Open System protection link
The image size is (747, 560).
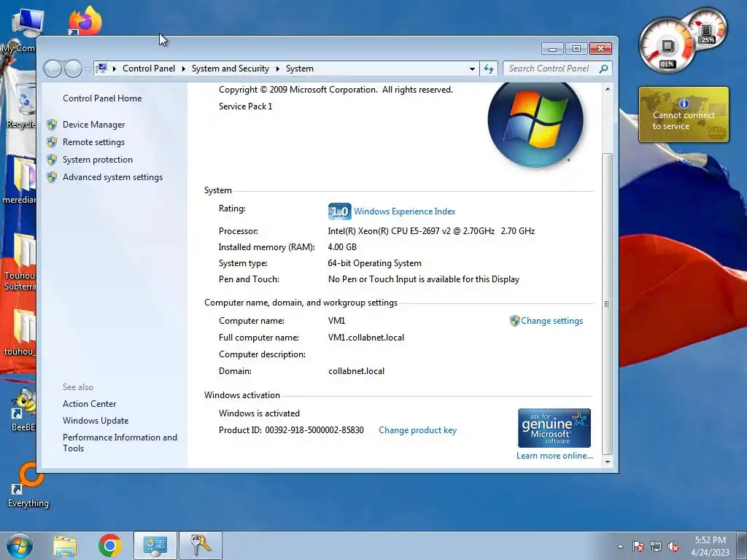click(x=97, y=160)
